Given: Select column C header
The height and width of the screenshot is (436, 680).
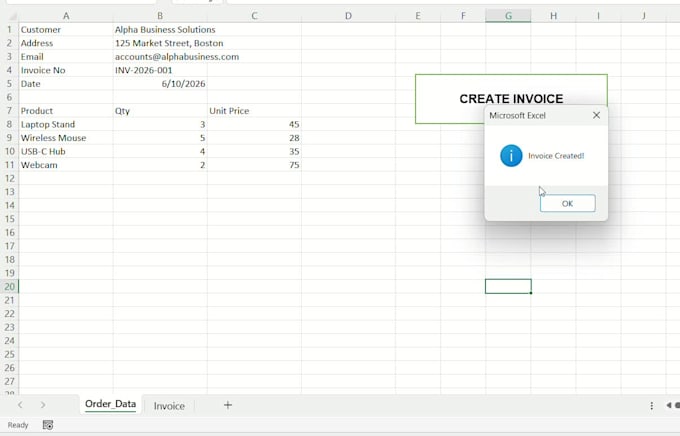Looking at the screenshot, I should click(254, 16).
